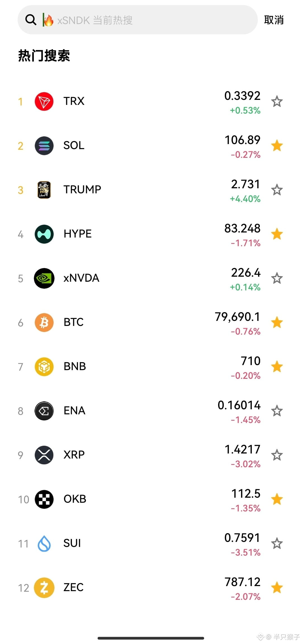The height and width of the screenshot is (644, 302).
Task: Select the SOL Solana coin icon
Action: click(x=44, y=145)
